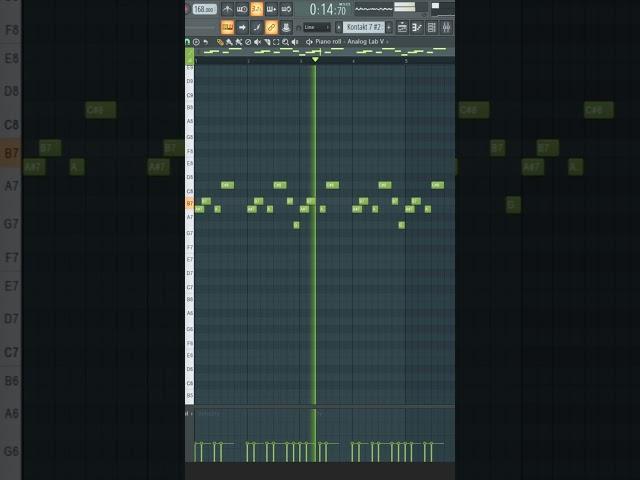Click the B7 key on piano keyboard
640x480 pixels.
point(190,203)
